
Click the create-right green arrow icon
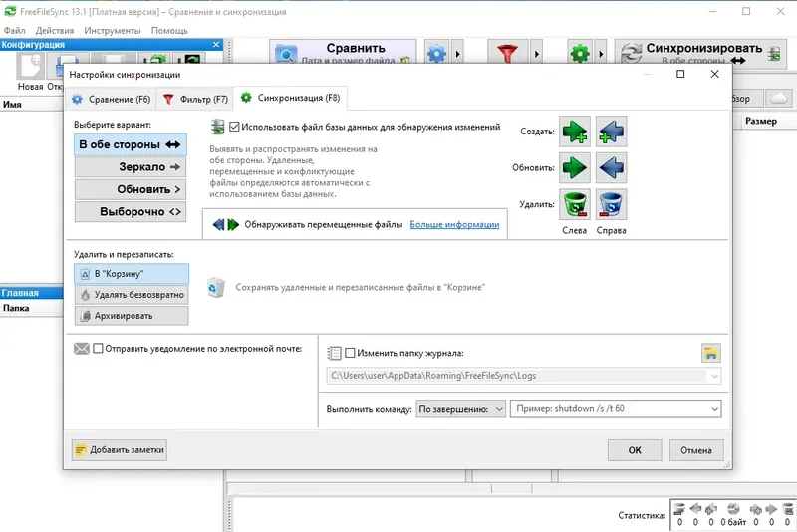pos(575,132)
